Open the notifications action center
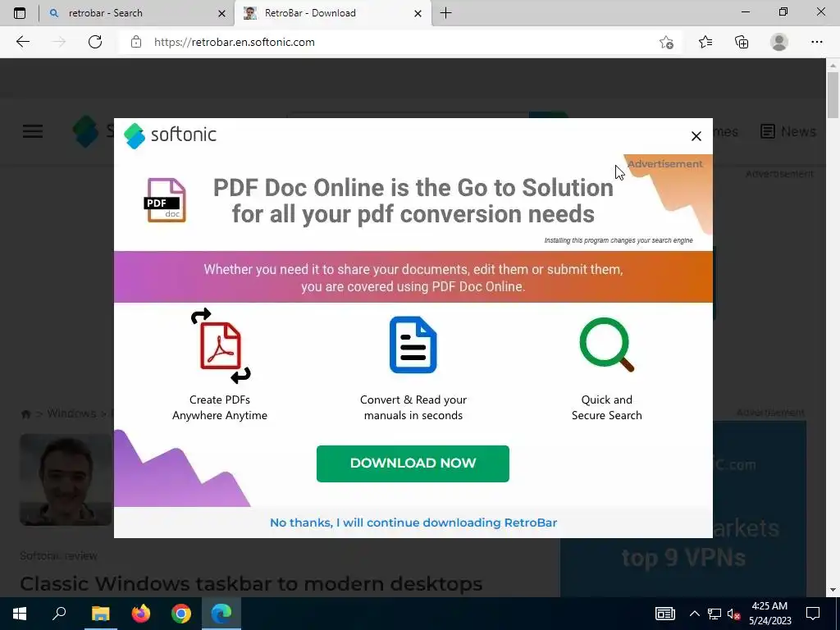 point(813,614)
